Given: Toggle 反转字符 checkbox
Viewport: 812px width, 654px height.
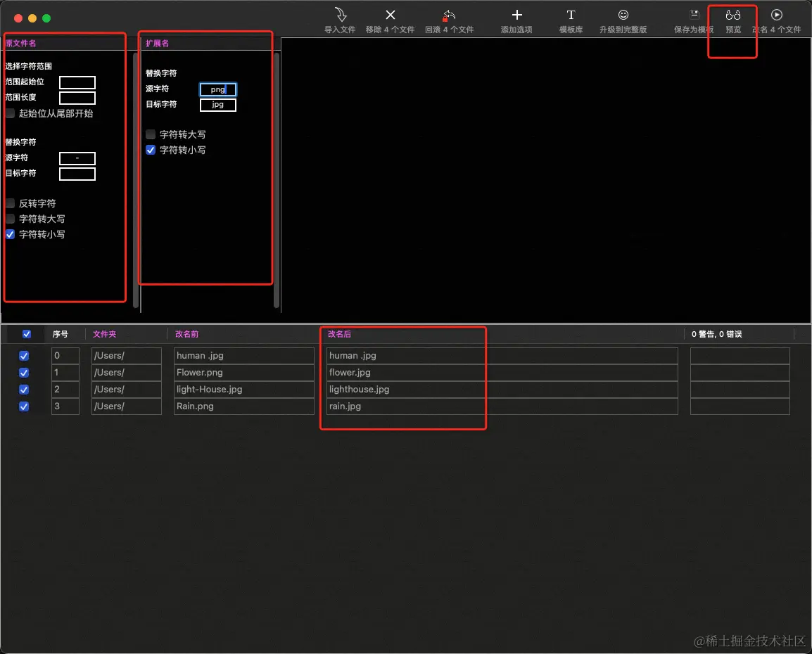Looking at the screenshot, I should point(11,203).
